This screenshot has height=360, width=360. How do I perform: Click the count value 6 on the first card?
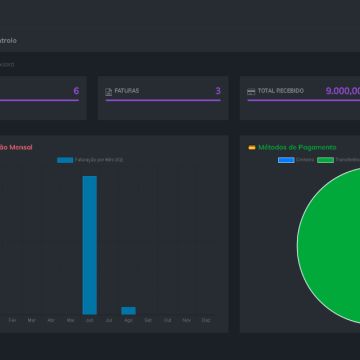point(76,91)
